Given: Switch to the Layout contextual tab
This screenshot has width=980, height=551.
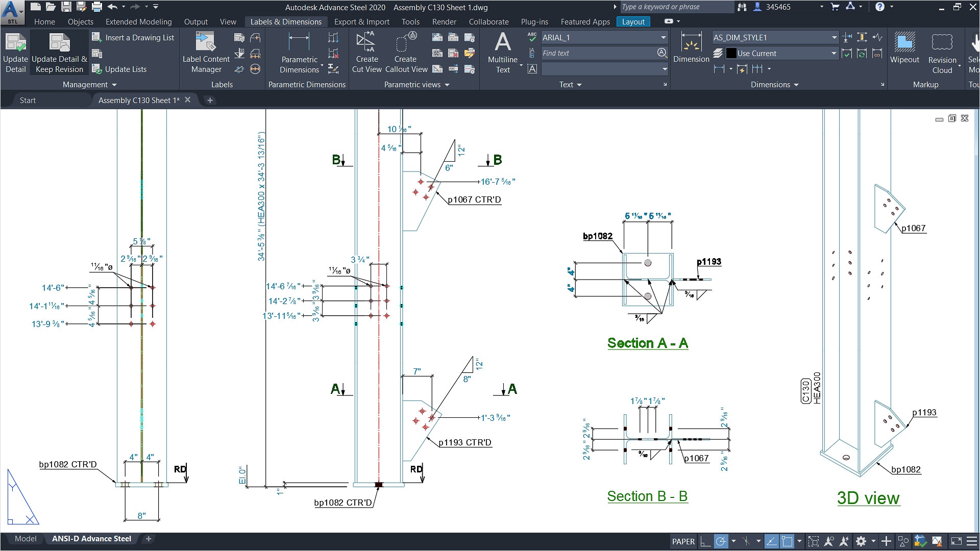Looking at the screenshot, I should click(633, 21).
